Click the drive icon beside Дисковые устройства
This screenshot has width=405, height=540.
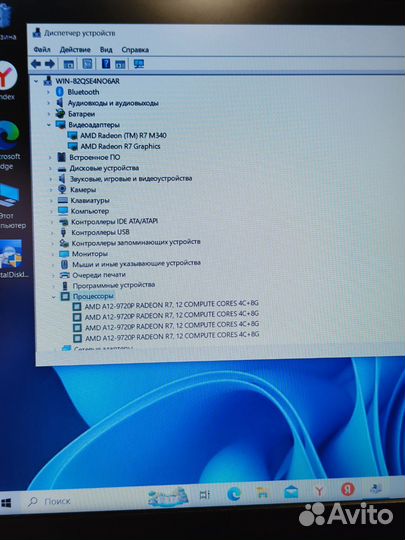point(62,169)
